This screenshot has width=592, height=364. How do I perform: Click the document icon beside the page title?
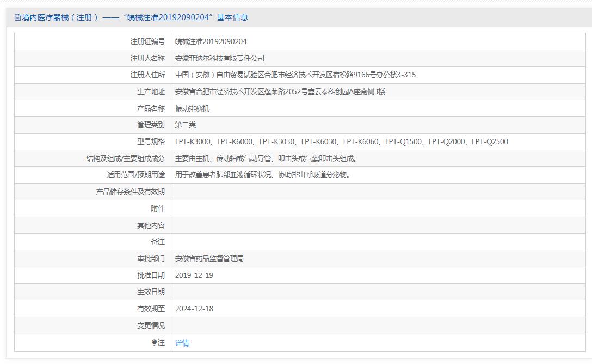17,17
